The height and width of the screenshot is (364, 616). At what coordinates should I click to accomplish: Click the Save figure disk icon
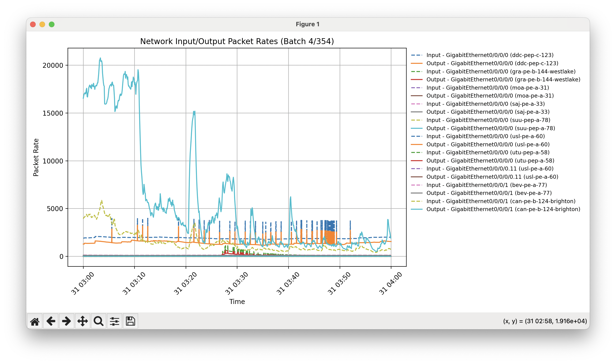tap(130, 321)
